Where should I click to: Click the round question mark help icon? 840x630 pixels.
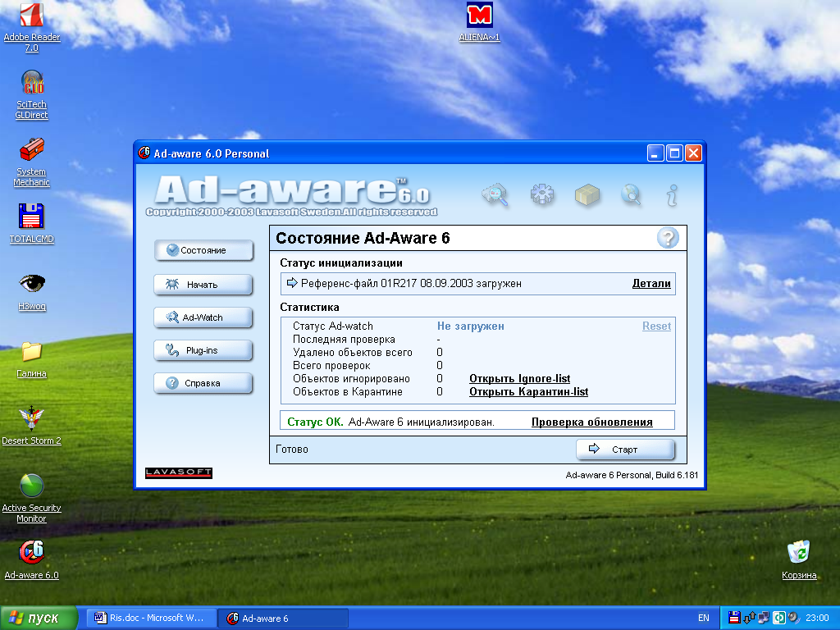[668, 237]
